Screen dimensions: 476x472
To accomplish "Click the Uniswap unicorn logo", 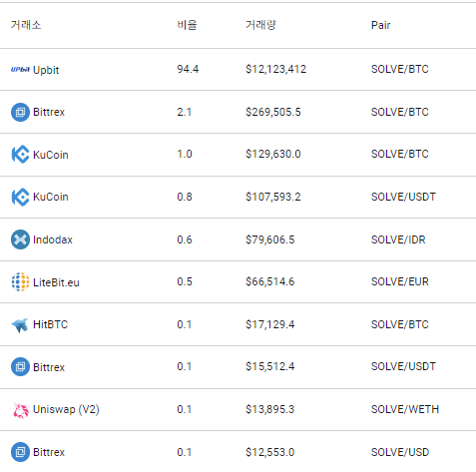I will pyautogui.click(x=20, y=410).
